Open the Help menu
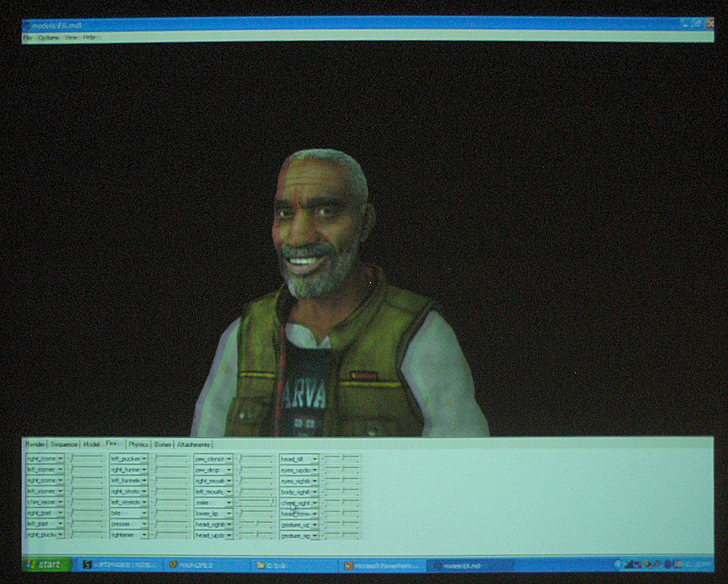Screen dimensions: 728x584 [89, 37]
